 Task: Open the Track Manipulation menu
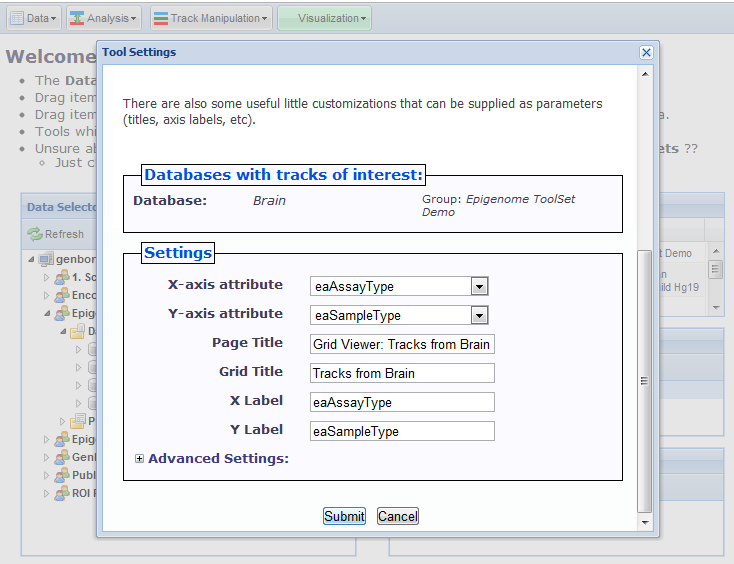pyautogui.click(x=210, y=18)
